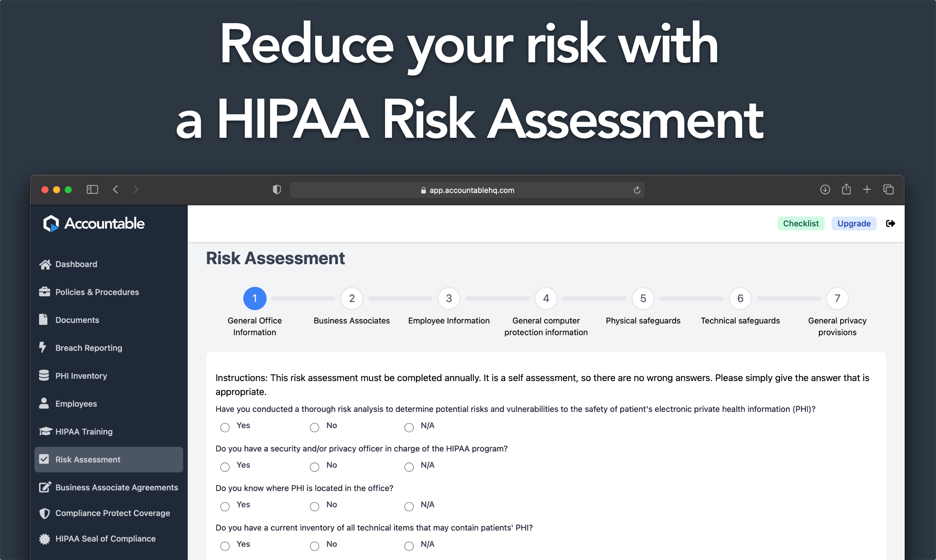The width and height of the screenshot is (936, 560).
Task: Select No for thorough risk analysis question
Action: click(x=314, y=427)
